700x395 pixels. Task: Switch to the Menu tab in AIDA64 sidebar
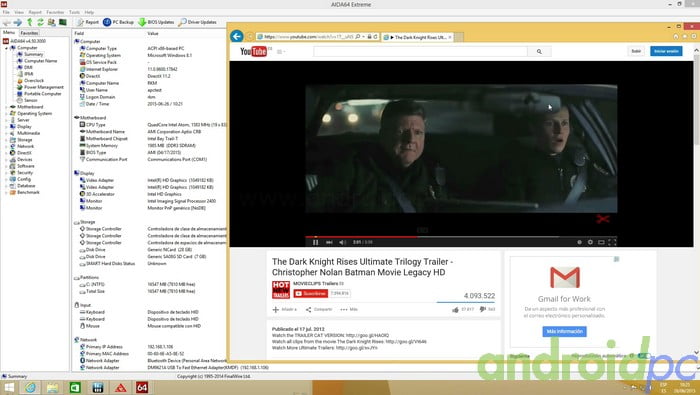click(9, 33)
